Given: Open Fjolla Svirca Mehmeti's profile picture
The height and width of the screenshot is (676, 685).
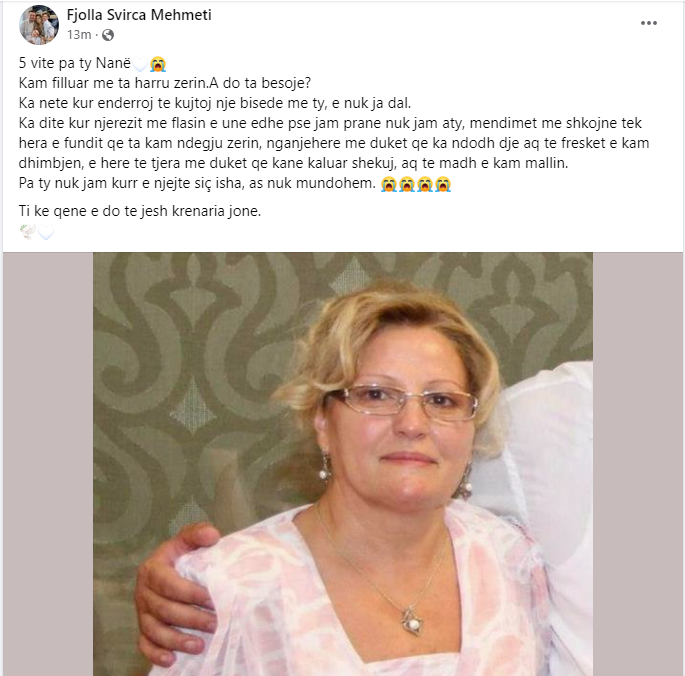Looking at the screenshot, I should click(39, 25).
